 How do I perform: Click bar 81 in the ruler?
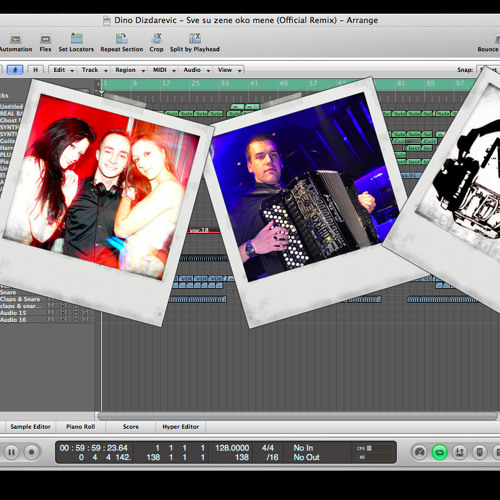(x=401, y=83)
